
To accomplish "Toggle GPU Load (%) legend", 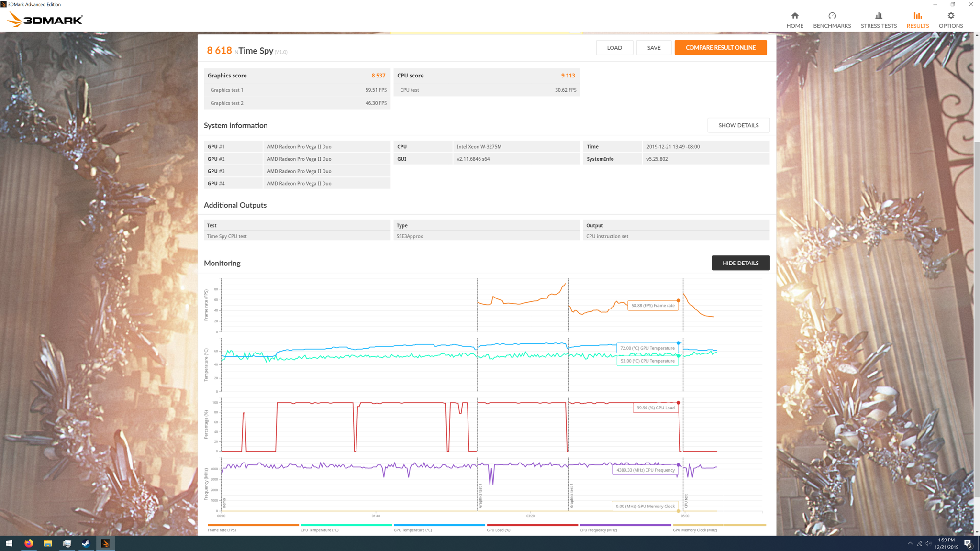I will coord(532,528).
